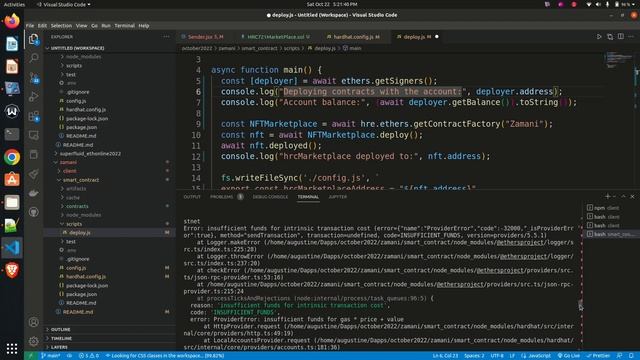640x360 pixels.
Task: Open editor More Actions ellipsis
Action: point(631,37)
